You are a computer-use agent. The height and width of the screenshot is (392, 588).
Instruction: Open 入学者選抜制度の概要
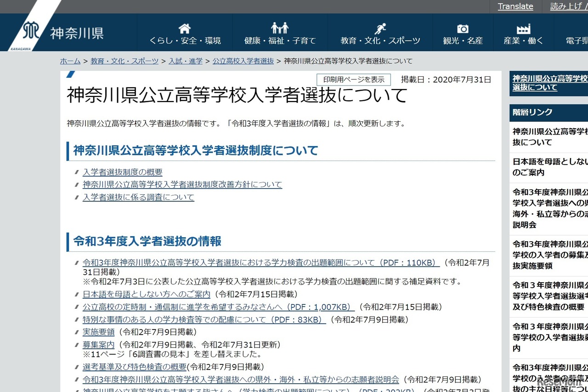(121, 172)
